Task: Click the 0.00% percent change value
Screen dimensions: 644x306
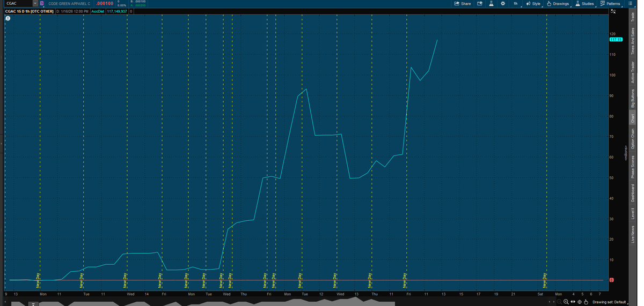Action: (x=122, y=5)
